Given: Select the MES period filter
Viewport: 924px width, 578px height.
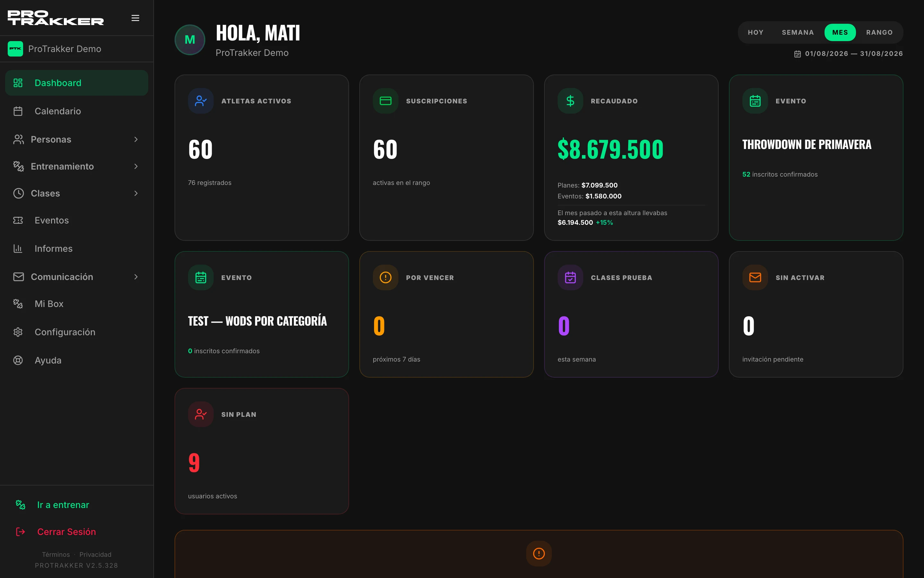Looking at the screenshot, I should point(840,32).
